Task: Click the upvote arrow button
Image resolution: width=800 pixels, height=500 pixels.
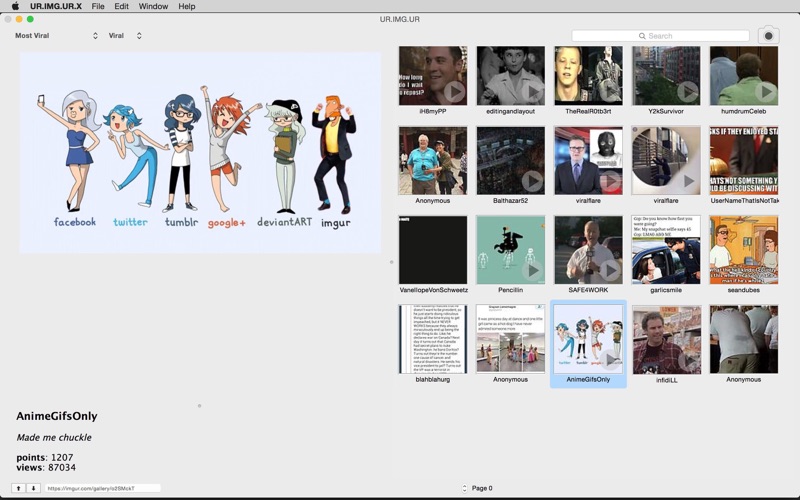Action: tap(18, 488)
